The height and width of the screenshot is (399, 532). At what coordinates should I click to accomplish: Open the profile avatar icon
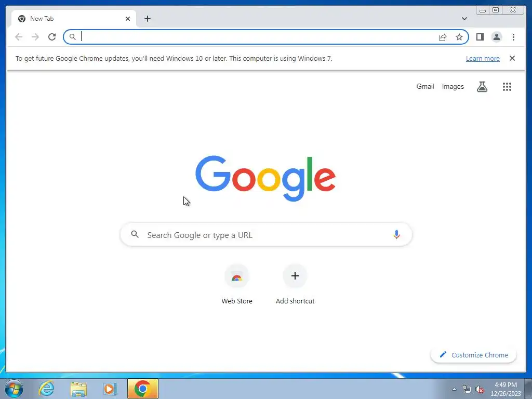click(496, 37)
